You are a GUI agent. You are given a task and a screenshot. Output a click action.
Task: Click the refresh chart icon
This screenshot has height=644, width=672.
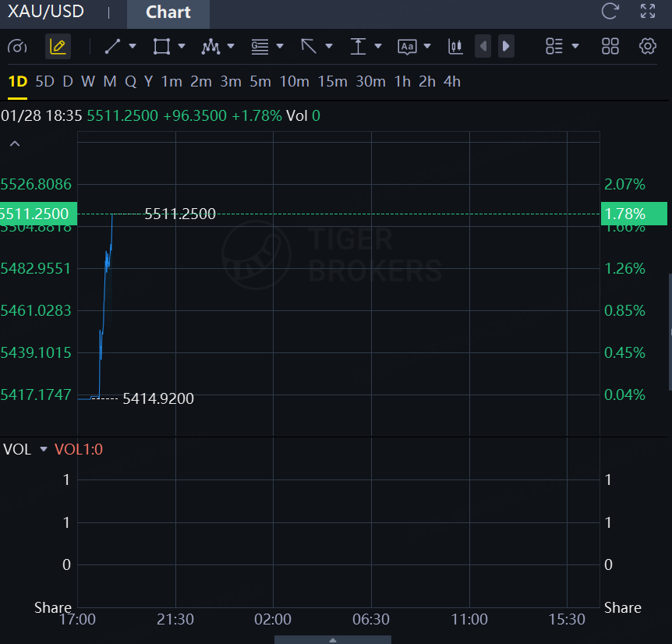pyautogui.click(x=610, y=11)
